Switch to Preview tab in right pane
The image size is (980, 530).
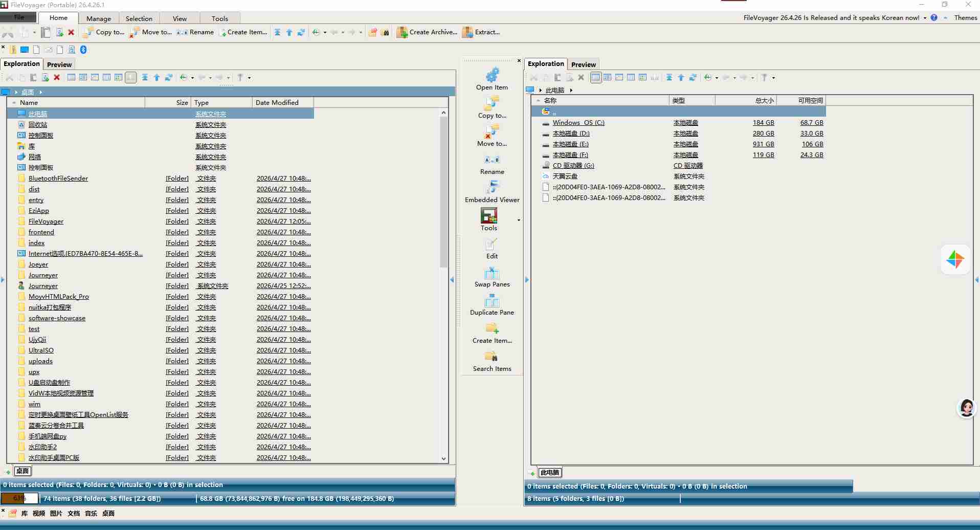pyautogui.click(x=583, y=64)
